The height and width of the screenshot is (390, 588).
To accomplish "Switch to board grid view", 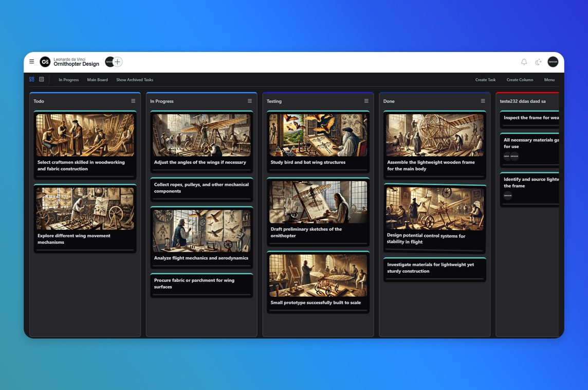I will coord(32,80).
